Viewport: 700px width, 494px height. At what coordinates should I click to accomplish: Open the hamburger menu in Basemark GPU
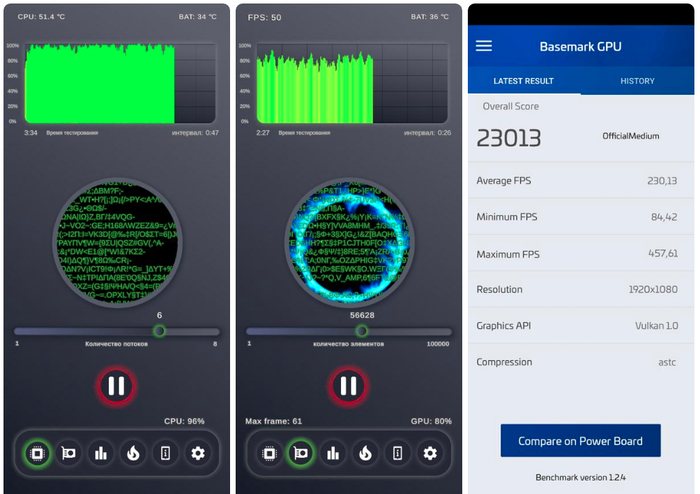click(x=484, y=46)
